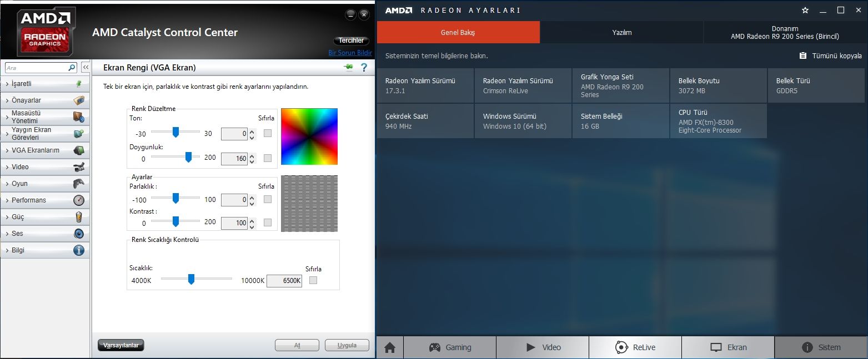
Task: Click the At button
Action: click(x=297, y=345)
